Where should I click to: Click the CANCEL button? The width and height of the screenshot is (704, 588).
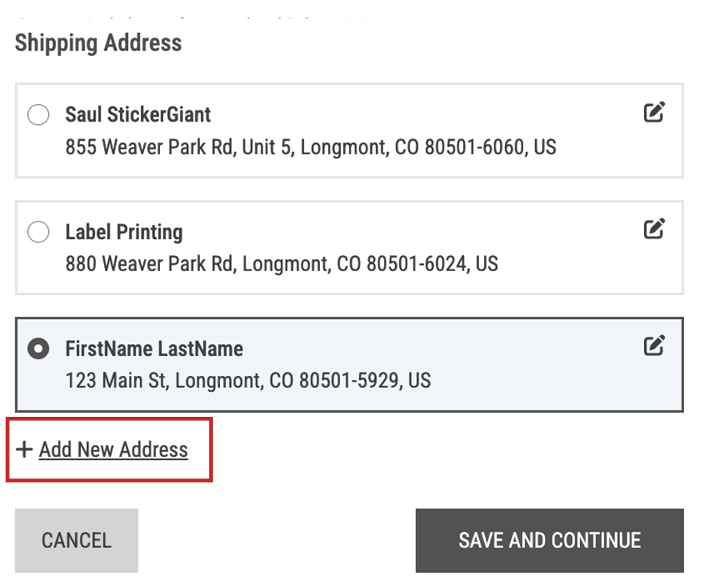[76, 540]
